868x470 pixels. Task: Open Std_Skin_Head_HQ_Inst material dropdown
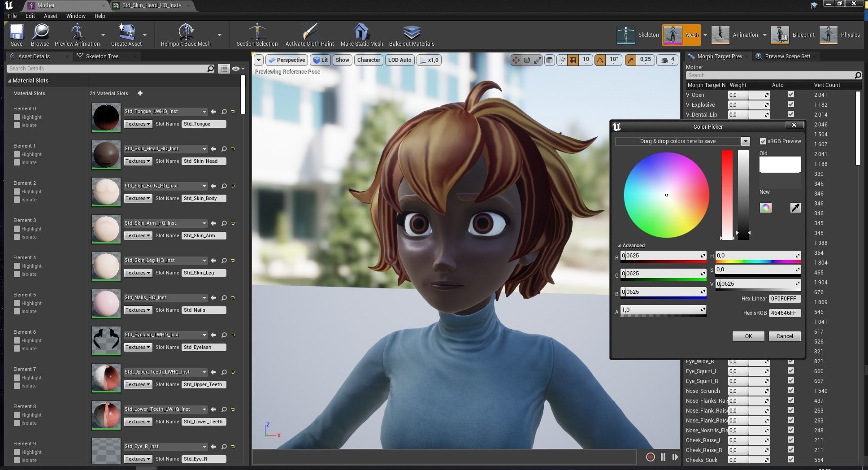point(165,149)
